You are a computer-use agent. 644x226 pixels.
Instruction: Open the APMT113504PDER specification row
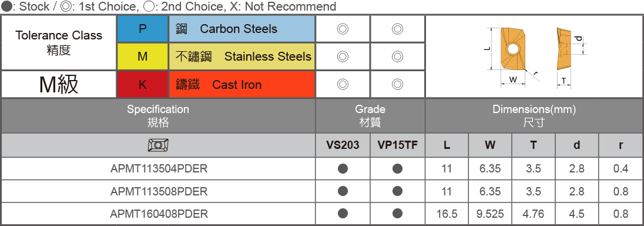tap(159, 168)
